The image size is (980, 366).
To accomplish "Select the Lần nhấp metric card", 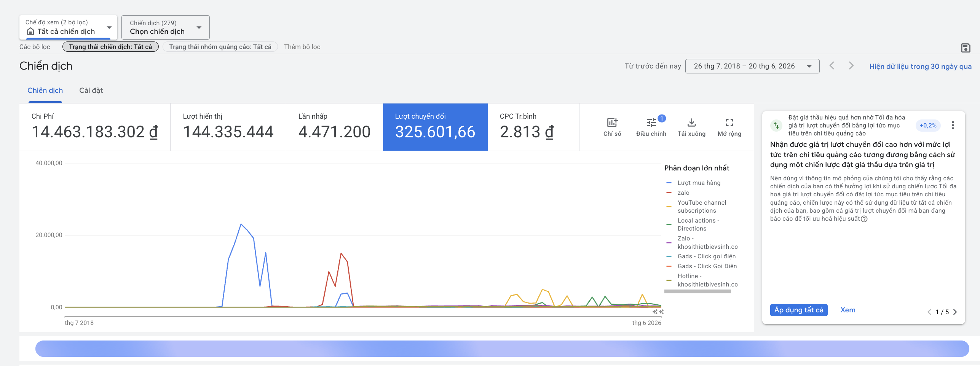I will 334,127.
